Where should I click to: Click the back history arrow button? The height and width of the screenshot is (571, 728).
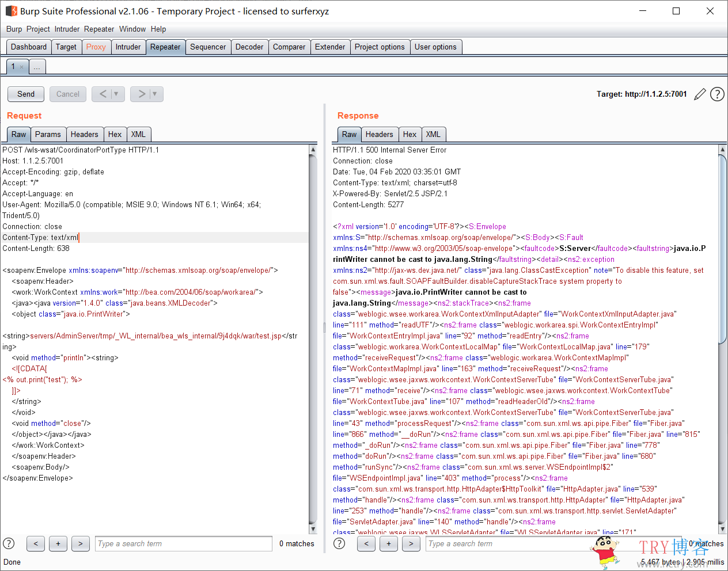(102, 94)
